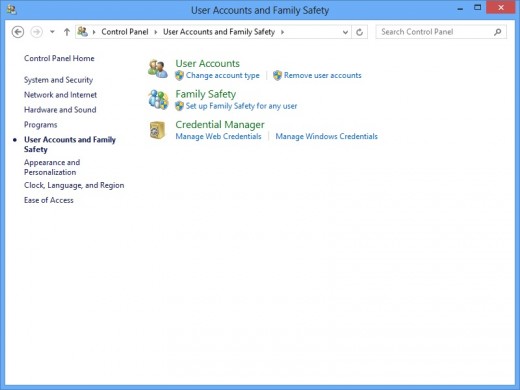Open Programs in the sidebar

coord(40,125)
